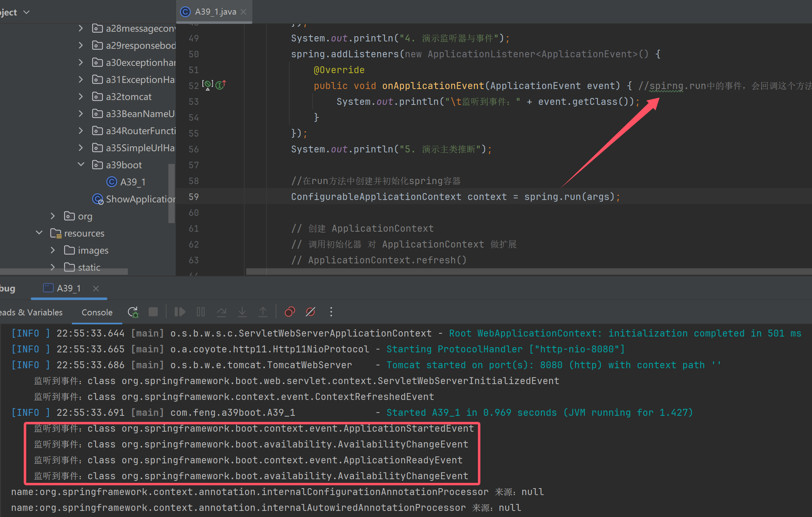
Task: Click the onApplicationEvent method name
Action: (x=433, y=86)
